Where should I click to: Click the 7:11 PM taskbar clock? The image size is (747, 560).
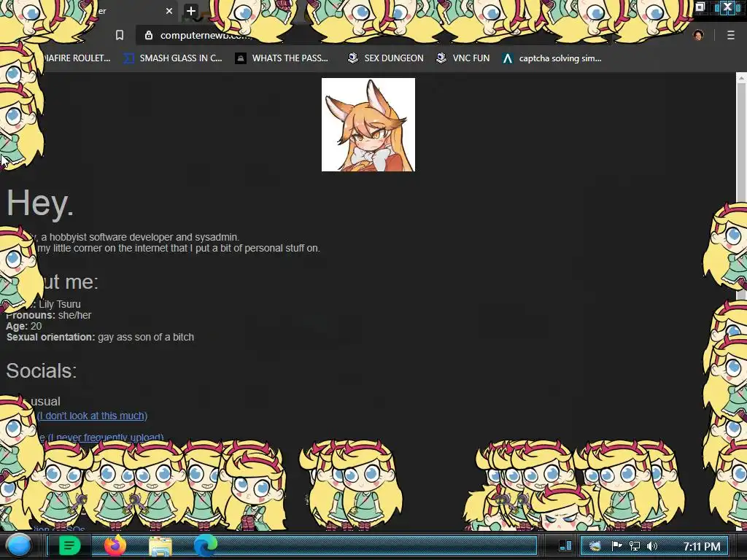point(702,546)
